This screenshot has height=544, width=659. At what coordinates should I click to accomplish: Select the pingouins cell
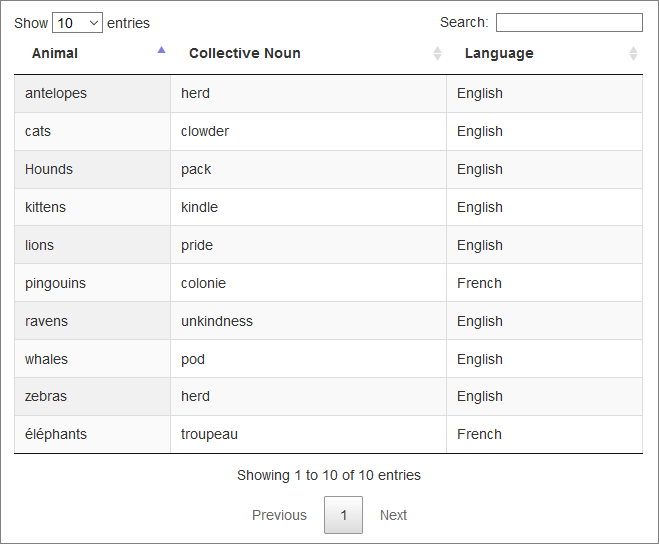click(55, 284)
